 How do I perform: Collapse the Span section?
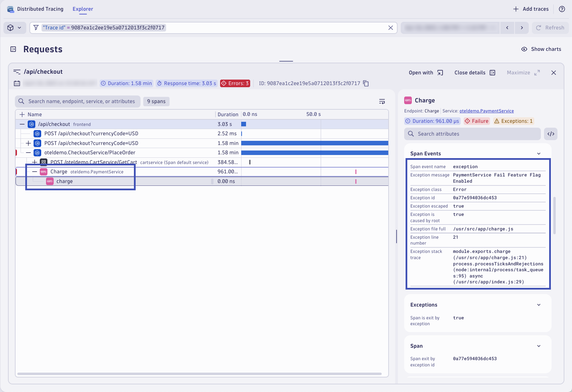pyautogui.click(x=539, y=346)
